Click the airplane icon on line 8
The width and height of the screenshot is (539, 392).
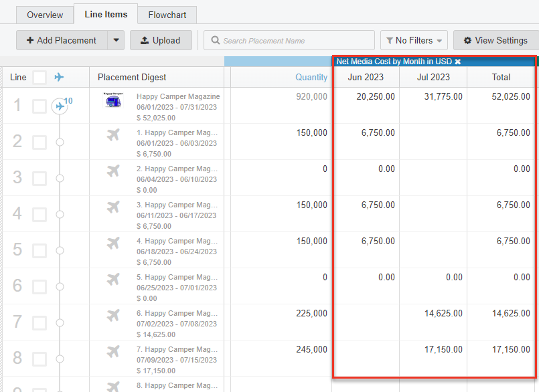tap(112, 352)
